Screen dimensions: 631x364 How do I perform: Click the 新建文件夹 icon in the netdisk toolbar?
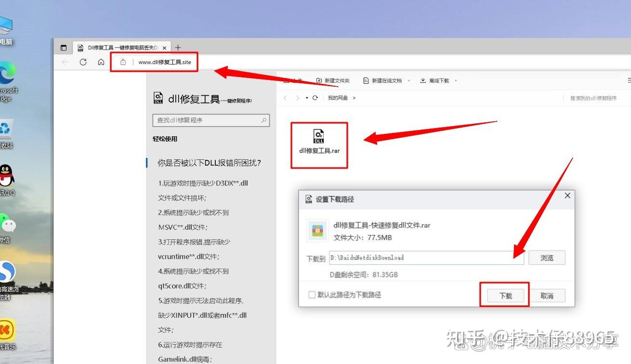(x=319, y=80)
